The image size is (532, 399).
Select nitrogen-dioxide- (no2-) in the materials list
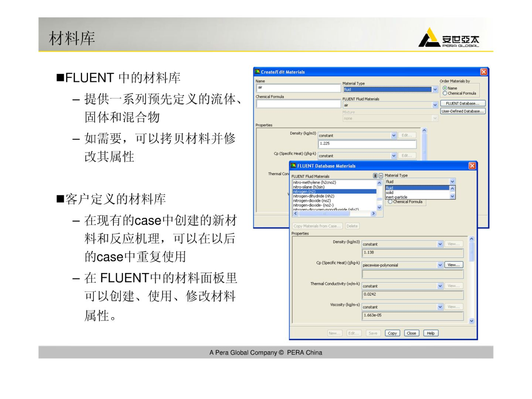[334, 205]
